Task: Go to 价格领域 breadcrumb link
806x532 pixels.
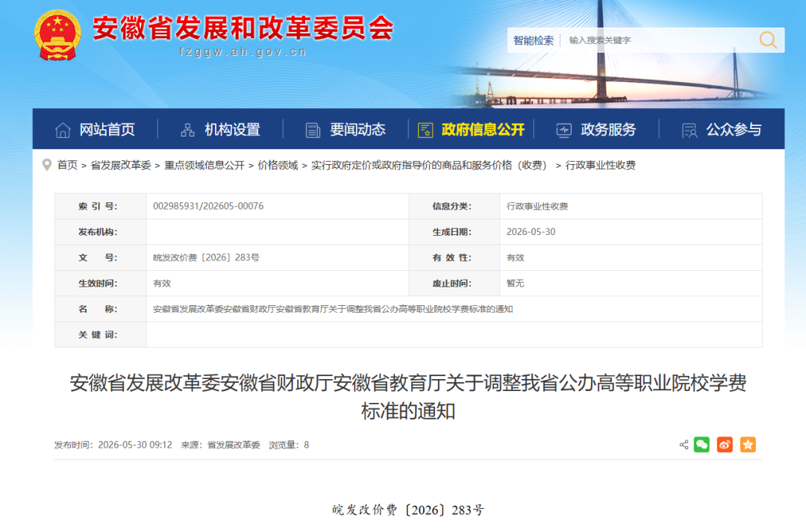Action: pos(278,165)
